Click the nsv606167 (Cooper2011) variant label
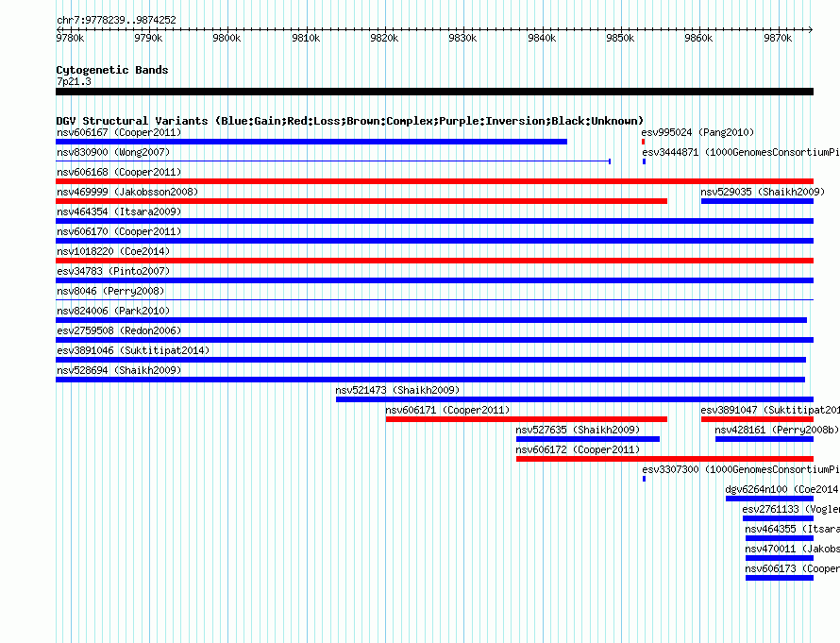Viewport: 840px width, 643px height. (119, 132)
